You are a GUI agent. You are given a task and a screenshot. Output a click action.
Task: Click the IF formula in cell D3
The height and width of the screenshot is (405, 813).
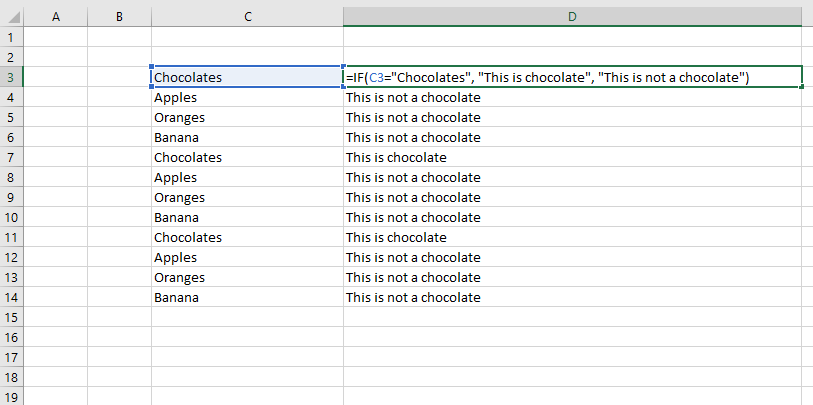click(547, 77)
